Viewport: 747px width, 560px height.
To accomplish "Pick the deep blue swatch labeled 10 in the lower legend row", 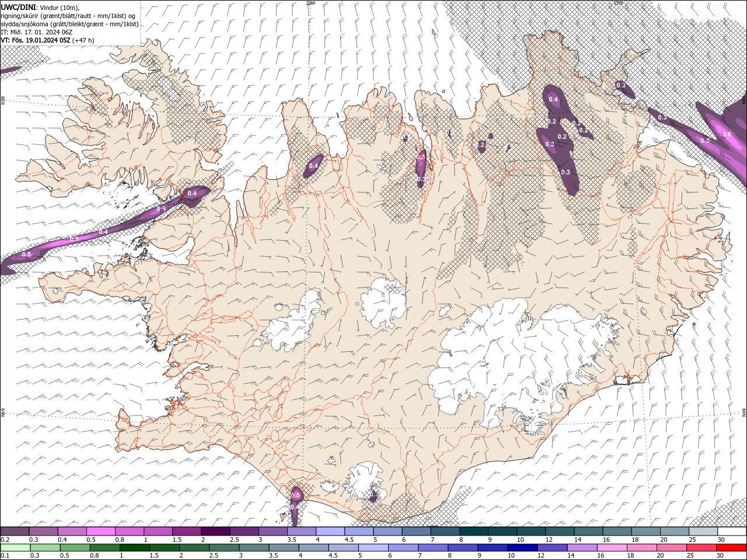I will pos(522,548).
